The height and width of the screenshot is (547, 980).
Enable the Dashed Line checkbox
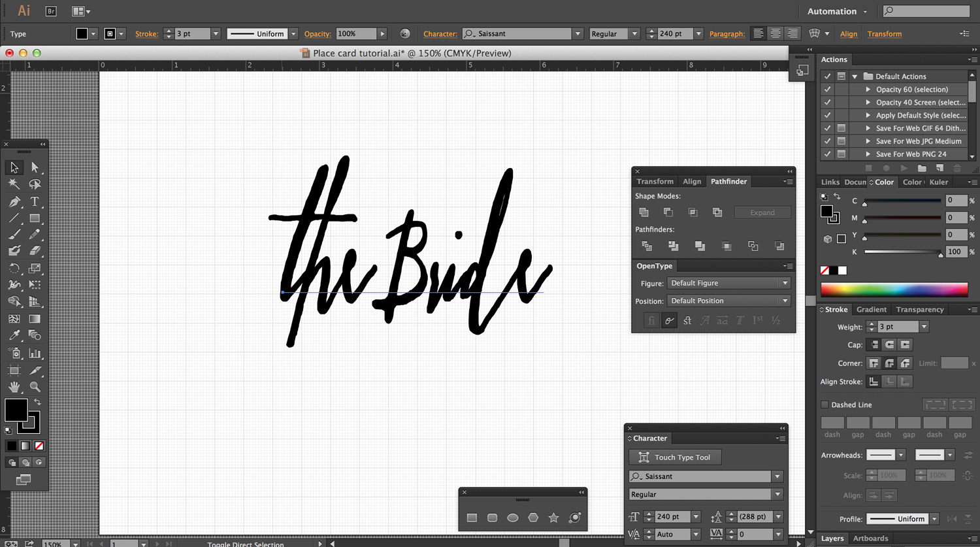coord(825,405)
